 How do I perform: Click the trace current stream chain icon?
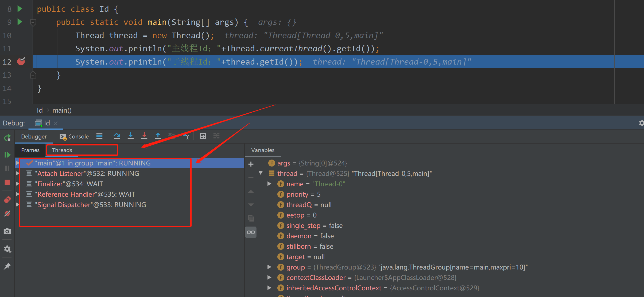[x=216, y=136]
